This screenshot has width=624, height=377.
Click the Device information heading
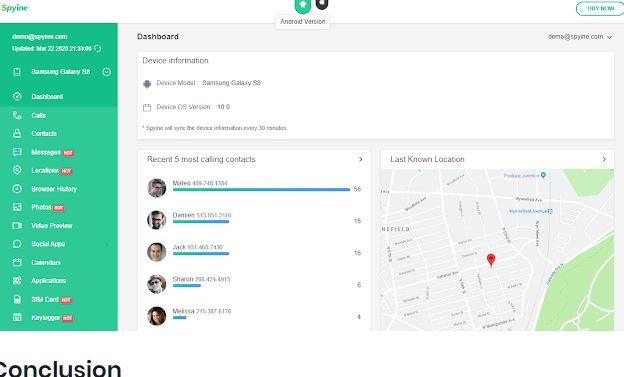point(176,61)
